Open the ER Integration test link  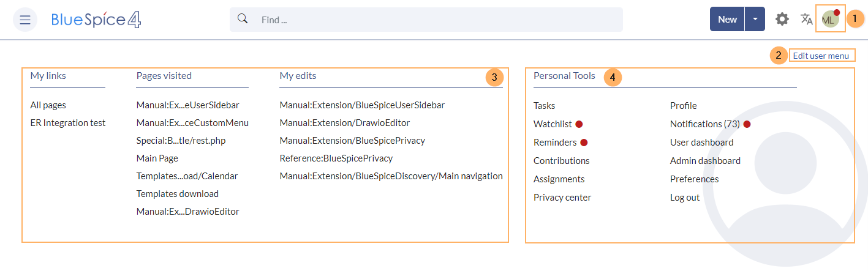click(x=68, y=123)
